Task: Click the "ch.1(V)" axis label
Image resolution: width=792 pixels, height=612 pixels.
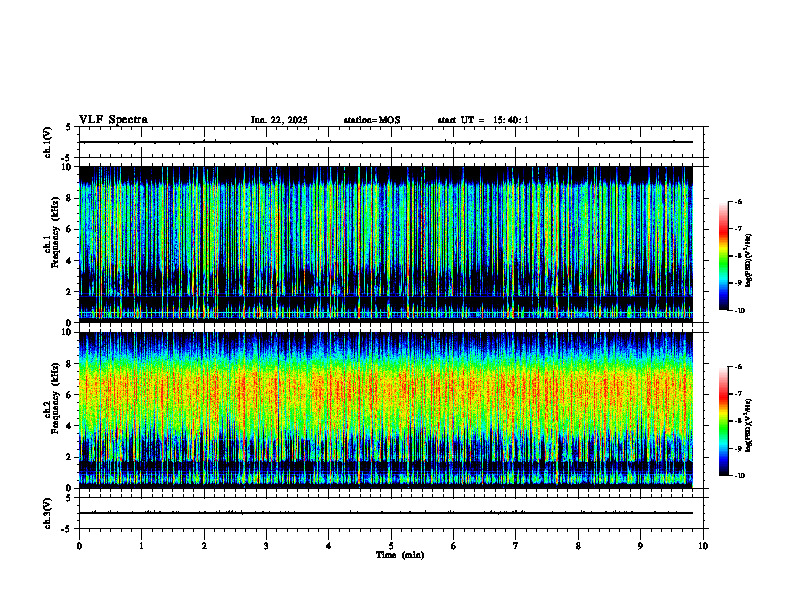Action: click(48, 142)
